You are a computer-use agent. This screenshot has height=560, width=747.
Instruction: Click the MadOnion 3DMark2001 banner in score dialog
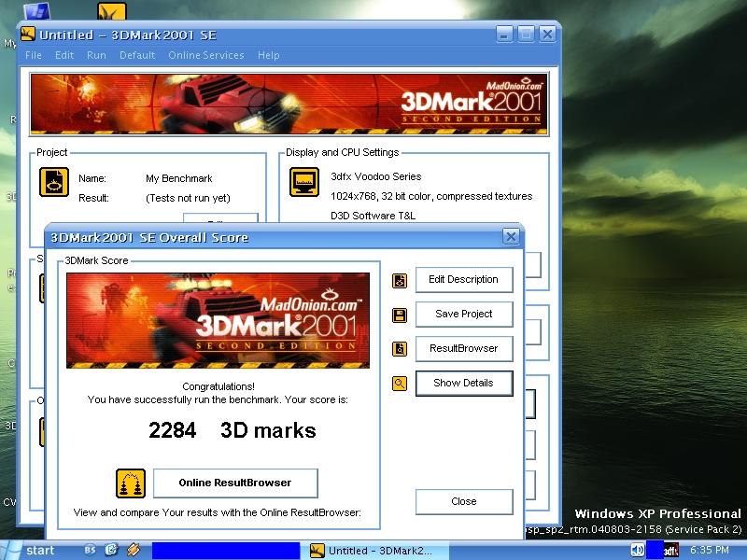click(x=218, y=320)
